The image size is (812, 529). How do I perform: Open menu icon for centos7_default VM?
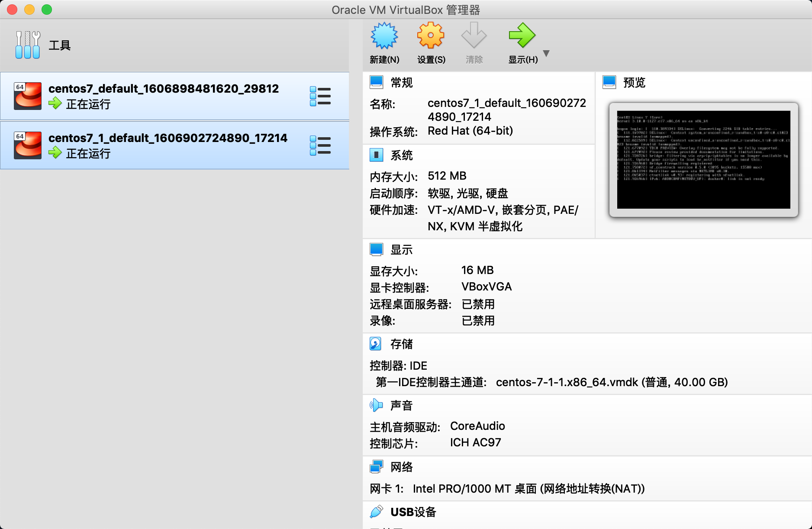320,96
